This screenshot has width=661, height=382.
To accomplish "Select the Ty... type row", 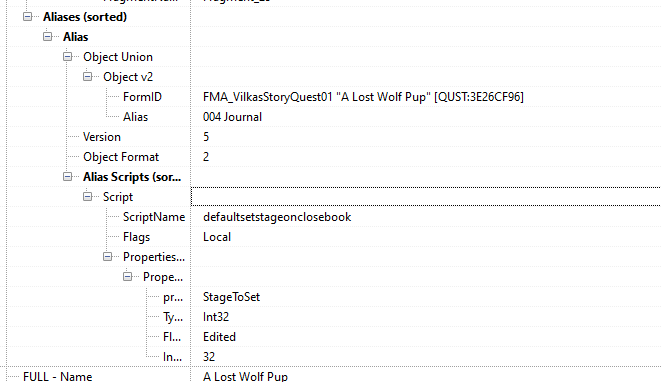I will tap(173, 317).
